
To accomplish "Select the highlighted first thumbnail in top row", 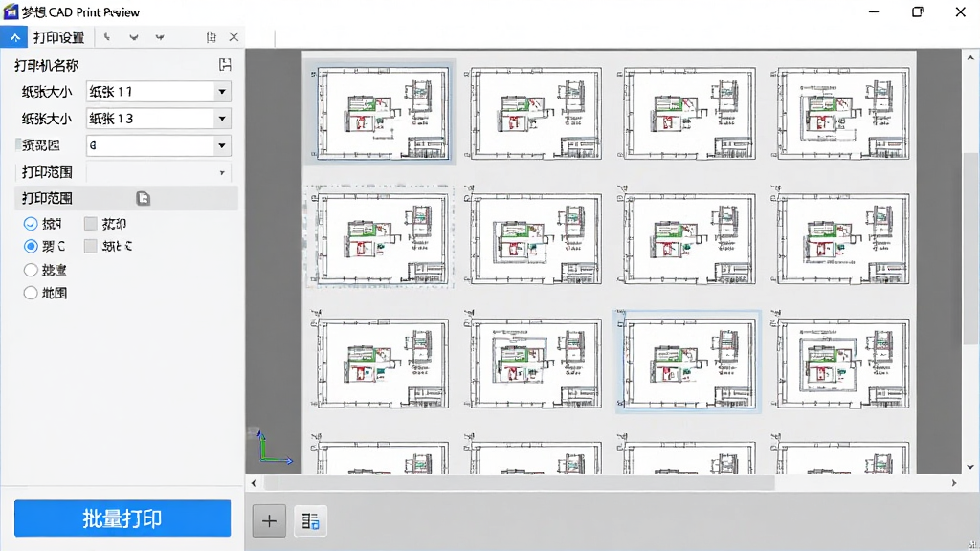I will tap(379, 113).
